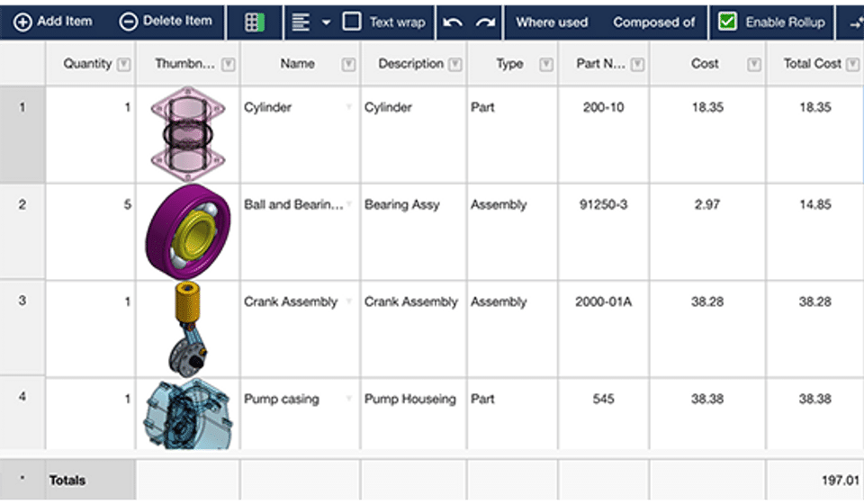864x504 pixels.
Task: Toggle the Enable Rollup checkbox
Action: click(727, 22)
